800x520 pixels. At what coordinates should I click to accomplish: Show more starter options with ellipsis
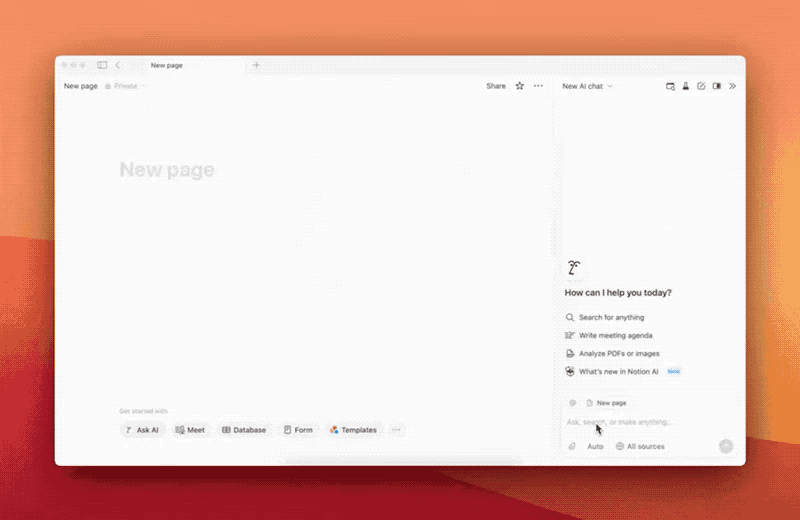(396, 430)
